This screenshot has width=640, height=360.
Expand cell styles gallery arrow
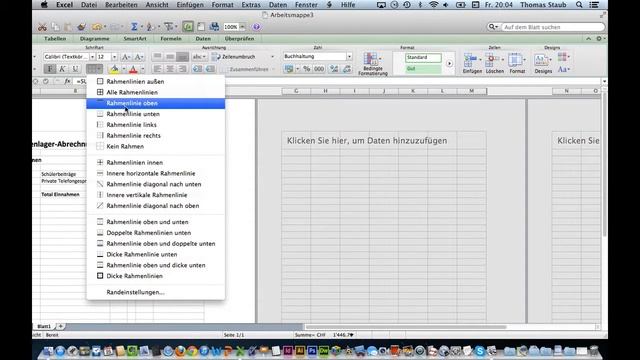449,64
